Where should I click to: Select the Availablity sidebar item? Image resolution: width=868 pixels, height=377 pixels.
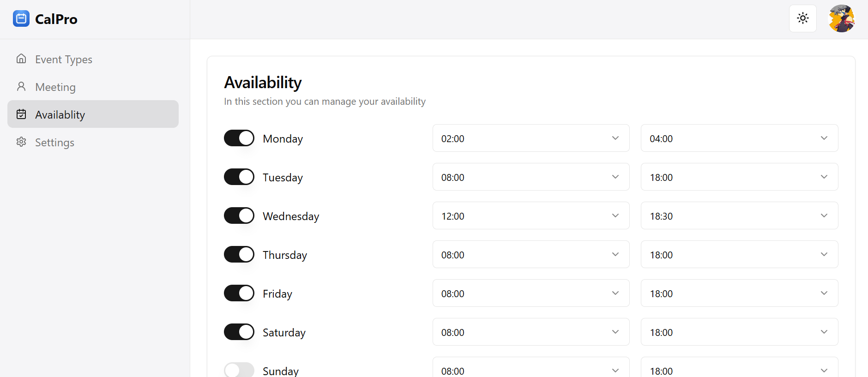pos(93,114)
